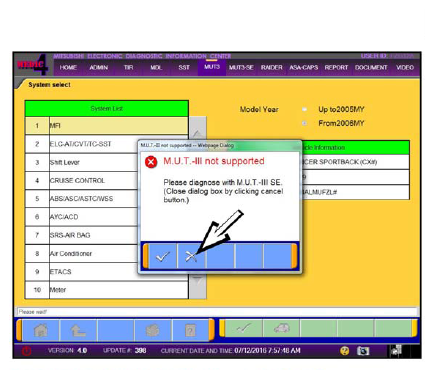Click the car icon in the green toolbar
Image resolution: width=434 pixels, height=379 pixels.
[x=281, y=328]
